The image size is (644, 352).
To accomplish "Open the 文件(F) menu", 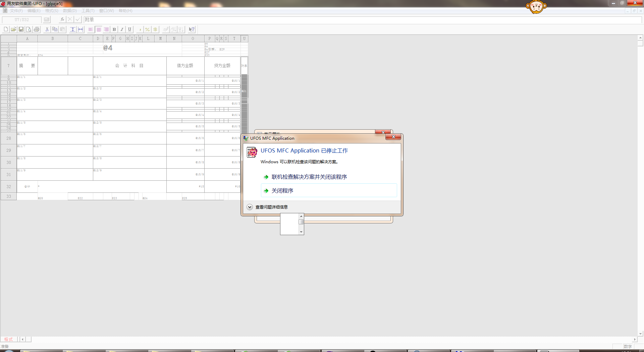I will (x=16, y=11).
